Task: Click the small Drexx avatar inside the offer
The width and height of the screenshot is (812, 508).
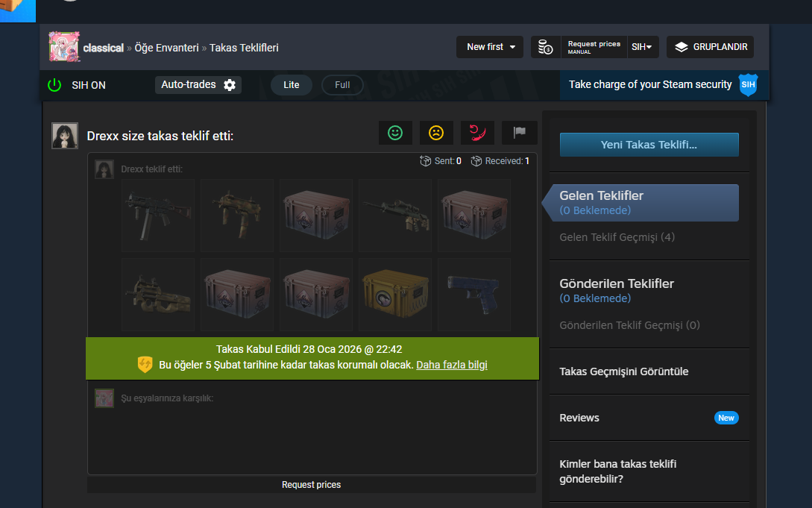Action: tap(104, 169)
